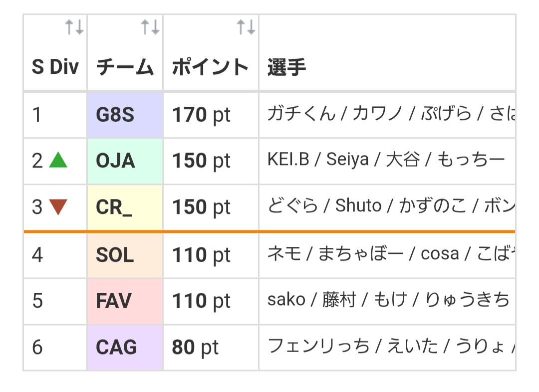The width and height of the screenshot is (539, 392).
Task: Click the FAV team cell
Action: coord(125,301)
